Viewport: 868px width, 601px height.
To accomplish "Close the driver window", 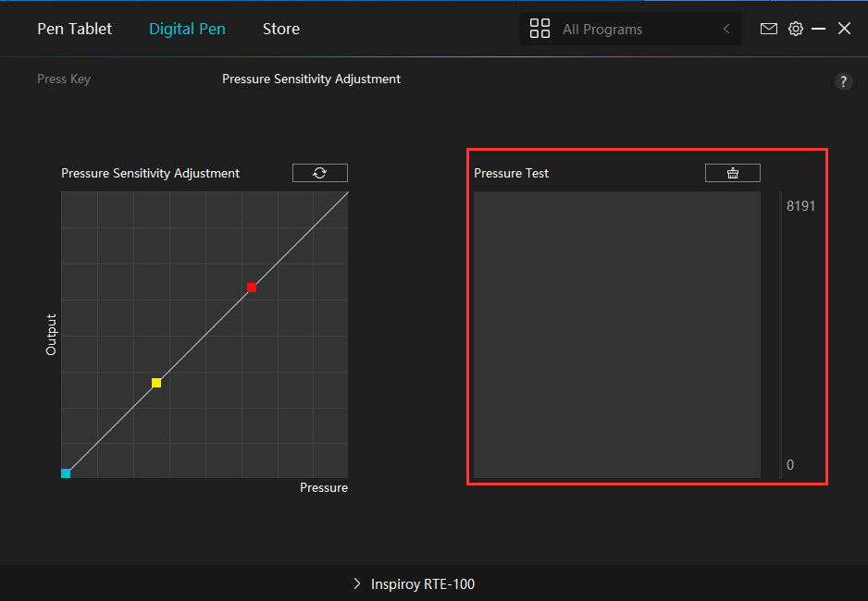I will click(x=844, y=29).
